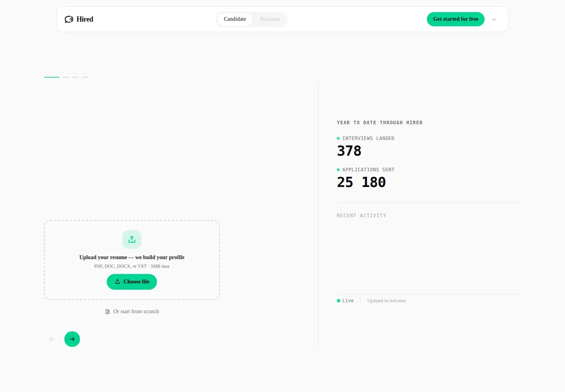The width and height of the screenshot is (565, 392).
Task: Click the Hired brand name
Action: point(85,19)
